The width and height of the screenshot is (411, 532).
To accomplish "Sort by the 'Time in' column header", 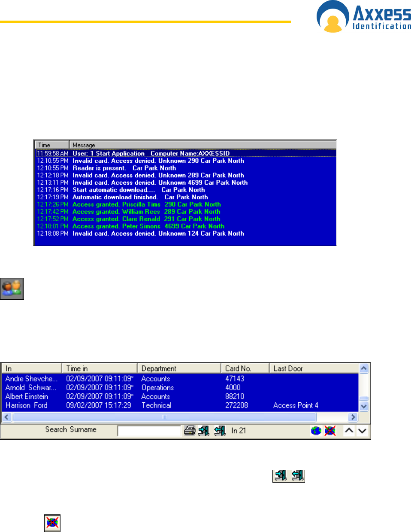I will point(100,368).
